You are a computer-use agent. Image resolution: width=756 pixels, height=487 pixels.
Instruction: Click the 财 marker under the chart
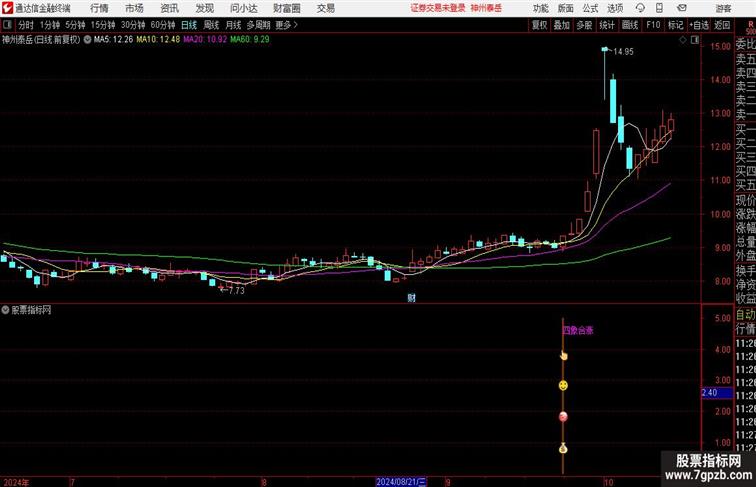(x=411, y=298)
